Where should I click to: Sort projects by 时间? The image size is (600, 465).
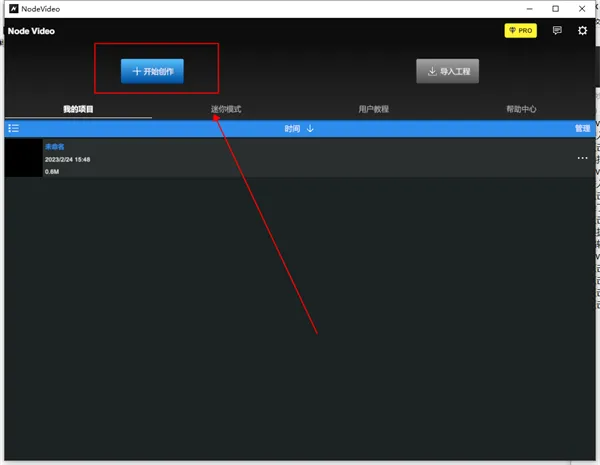coord(292,129)
